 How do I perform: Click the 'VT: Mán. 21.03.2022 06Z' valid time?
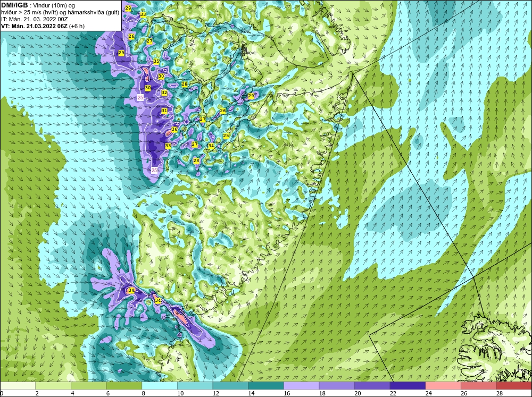34,26
